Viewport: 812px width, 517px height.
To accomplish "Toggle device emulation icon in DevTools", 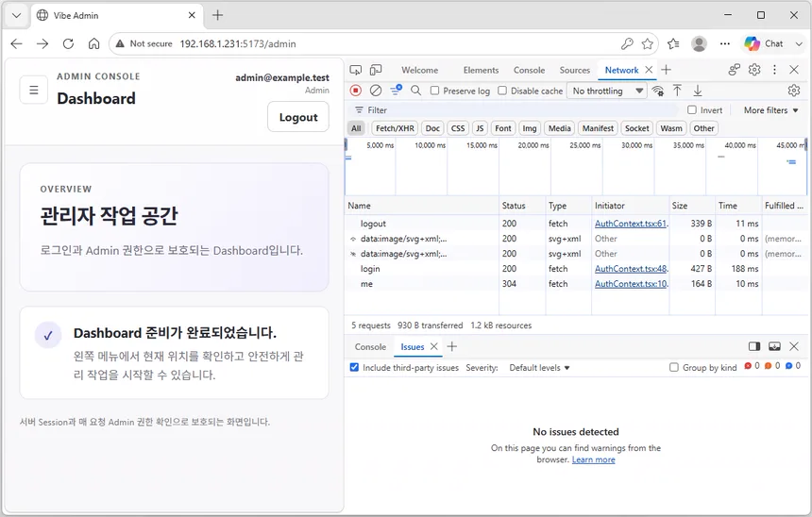I will pyautogui.click(x=376, y=70).
